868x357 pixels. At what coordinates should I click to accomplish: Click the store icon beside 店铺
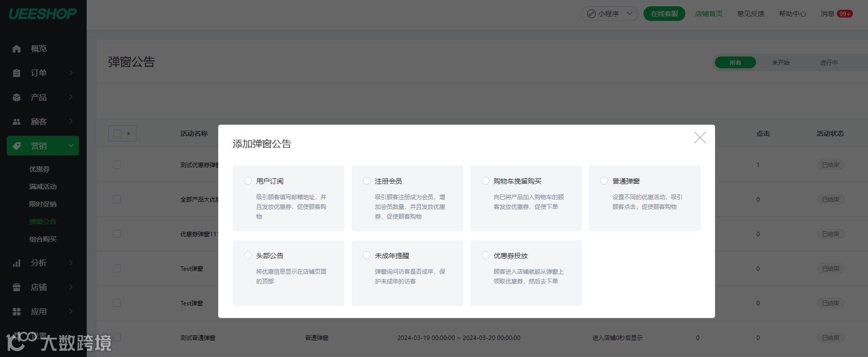pyautogui.click(x=17, y=287)
